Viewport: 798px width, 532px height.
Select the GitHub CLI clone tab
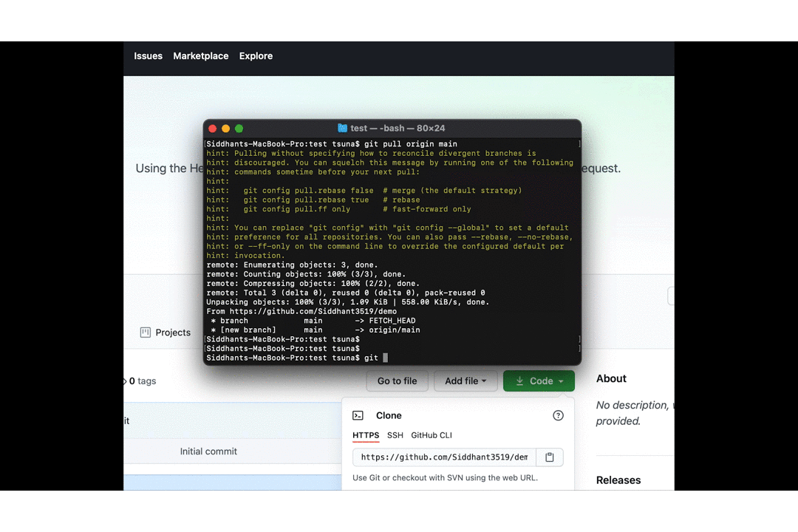click(x=432, y=435)
